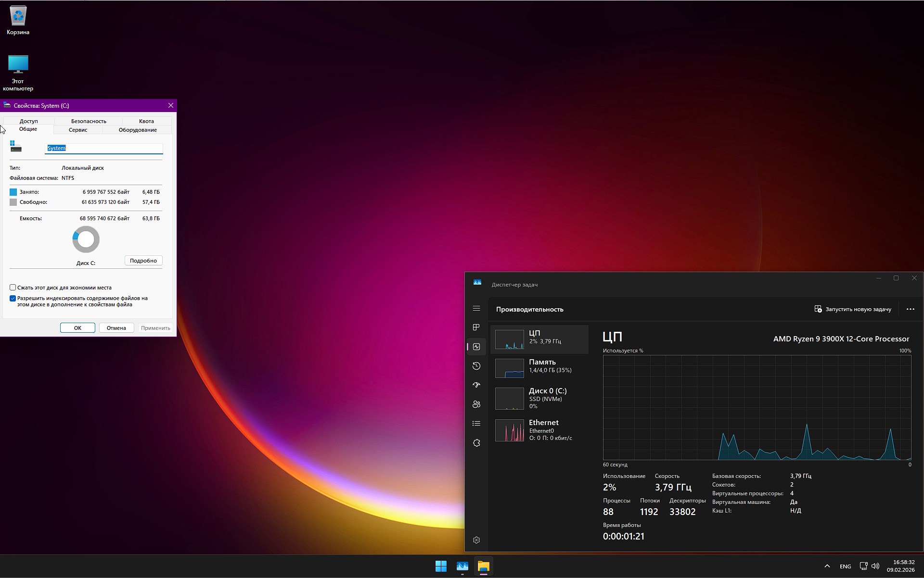The image size is (924, 578).
Task: Open the Processes view in Task Manager
Action: coord(476,327)
